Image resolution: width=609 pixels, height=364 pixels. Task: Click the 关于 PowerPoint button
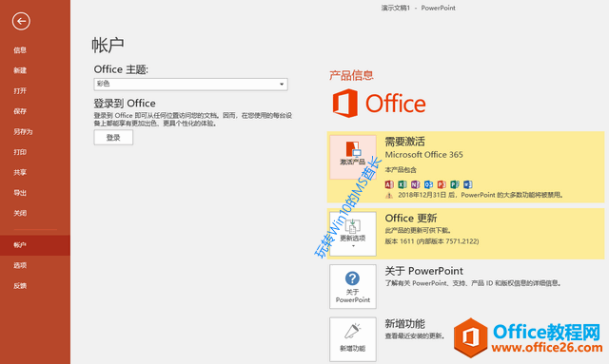pos(353,286)
